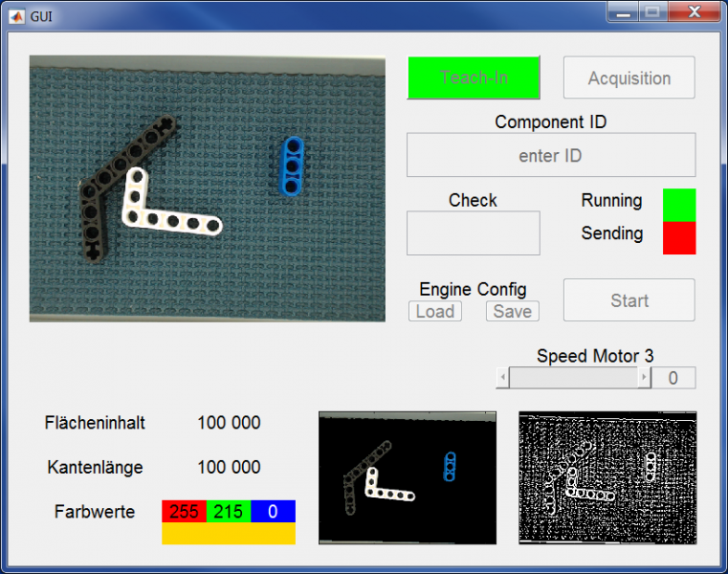Screen dimensions: 728x574
Task: Load the engine config
Action: (x=434, y=311)
